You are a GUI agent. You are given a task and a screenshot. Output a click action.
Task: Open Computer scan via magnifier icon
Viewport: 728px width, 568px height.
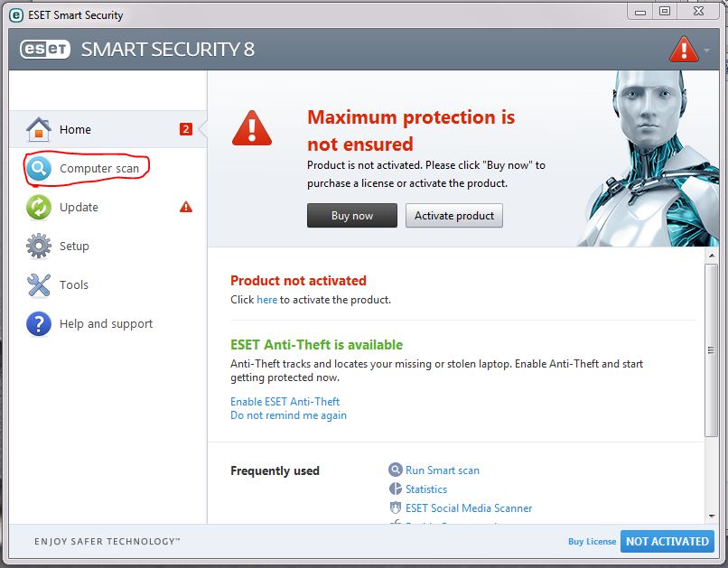pyautogui.click(x=39, y=169)
